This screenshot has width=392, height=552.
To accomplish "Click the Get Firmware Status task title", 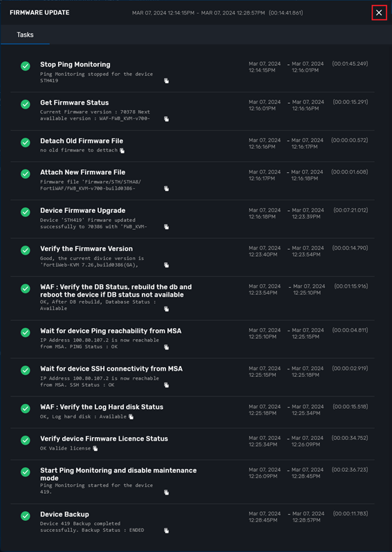I will click(x=74, y=103).
